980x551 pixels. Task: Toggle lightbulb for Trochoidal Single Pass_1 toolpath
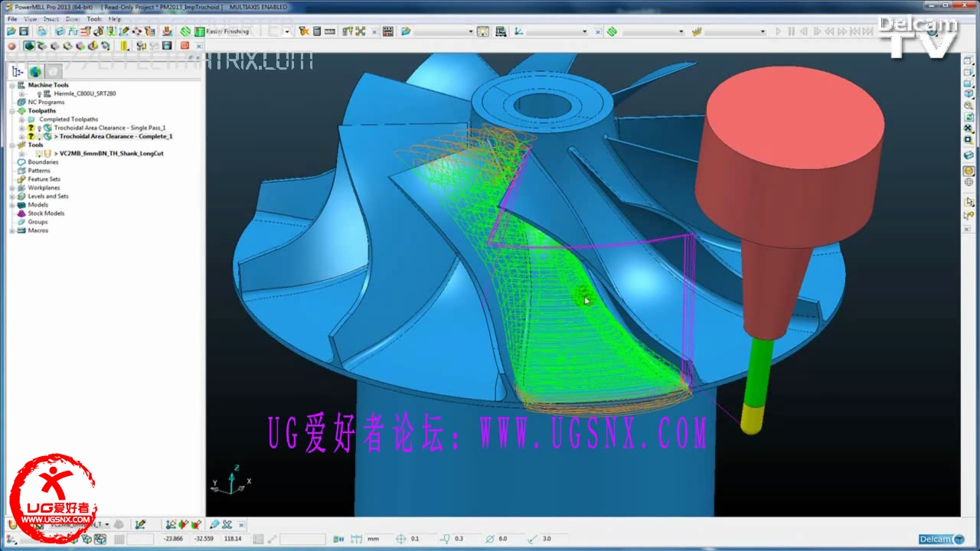coord(39,128)
